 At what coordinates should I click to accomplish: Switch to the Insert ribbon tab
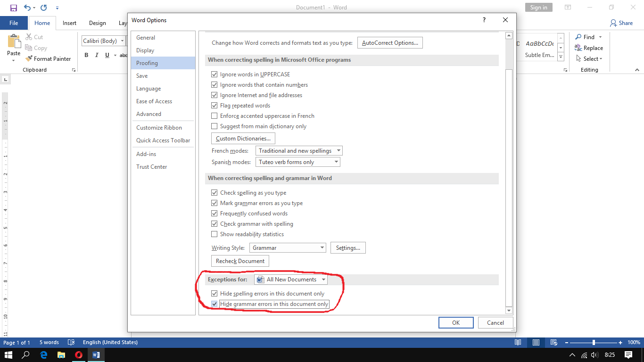coord(69,23)
